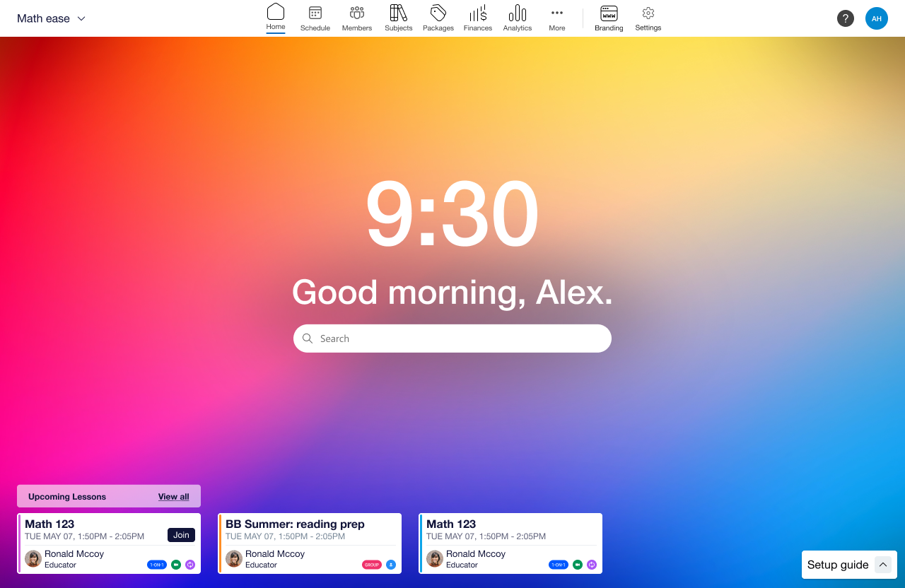This screenshot has height=588, width=905.
Task: Click the GROUP badge on BB Summer card
Action: 371,565
